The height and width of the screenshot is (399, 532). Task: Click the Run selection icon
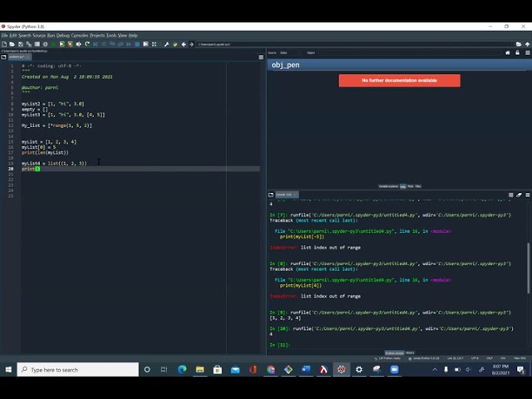pyautogui.click(x=79, y=44)
